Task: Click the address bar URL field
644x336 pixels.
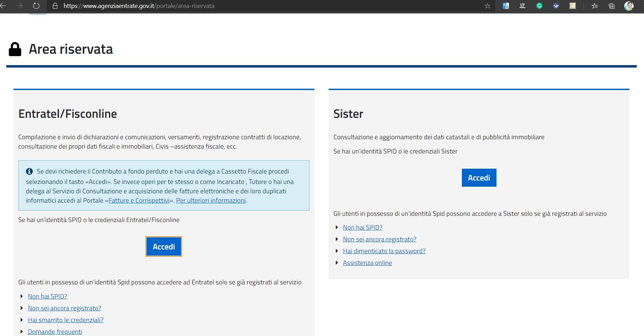Action: (x=242, y=6)
